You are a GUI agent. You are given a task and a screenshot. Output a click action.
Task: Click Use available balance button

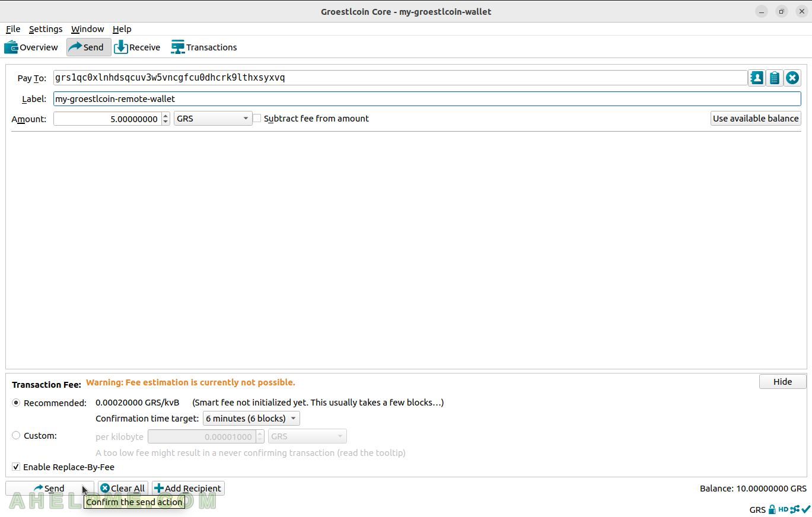756,119
